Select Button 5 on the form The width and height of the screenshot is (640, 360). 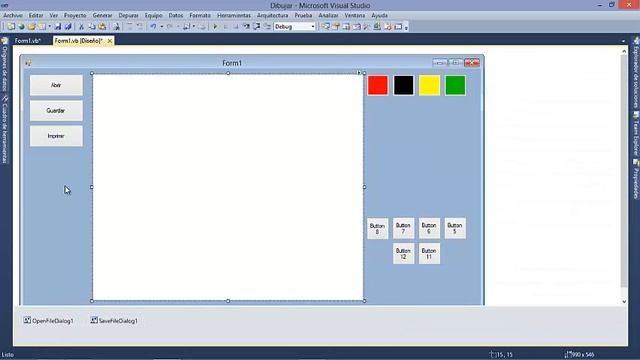455,228
